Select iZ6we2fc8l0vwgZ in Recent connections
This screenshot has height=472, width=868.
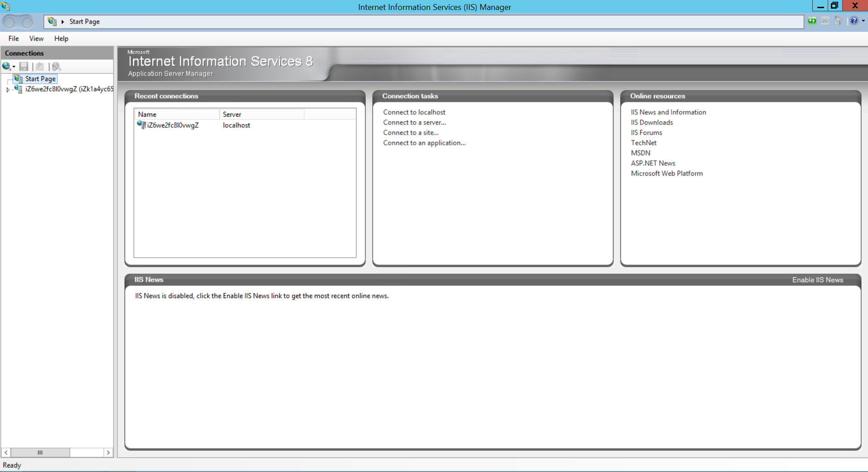(x=173, y=125)
